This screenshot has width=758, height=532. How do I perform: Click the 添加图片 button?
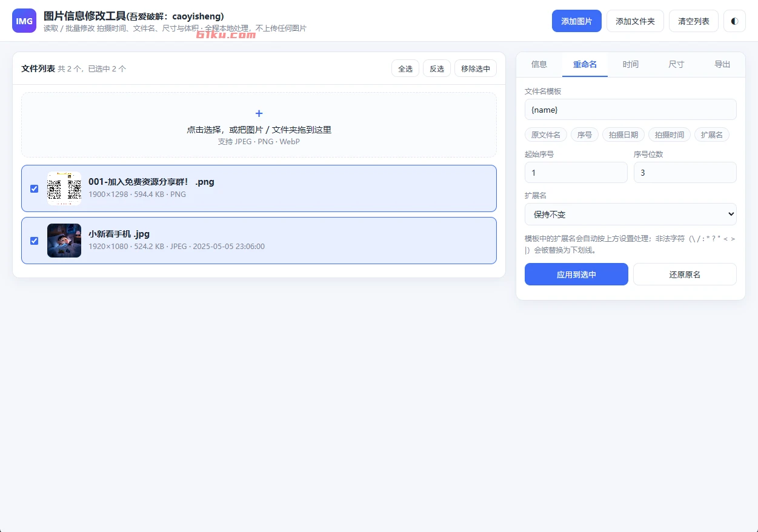click(576, 21)
